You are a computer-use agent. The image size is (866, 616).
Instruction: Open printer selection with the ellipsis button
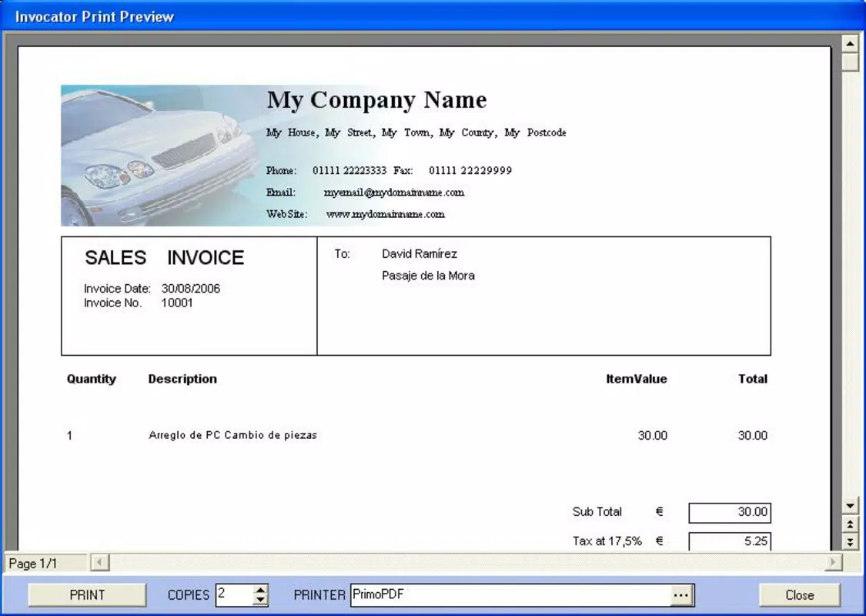(x=681, y=595)
